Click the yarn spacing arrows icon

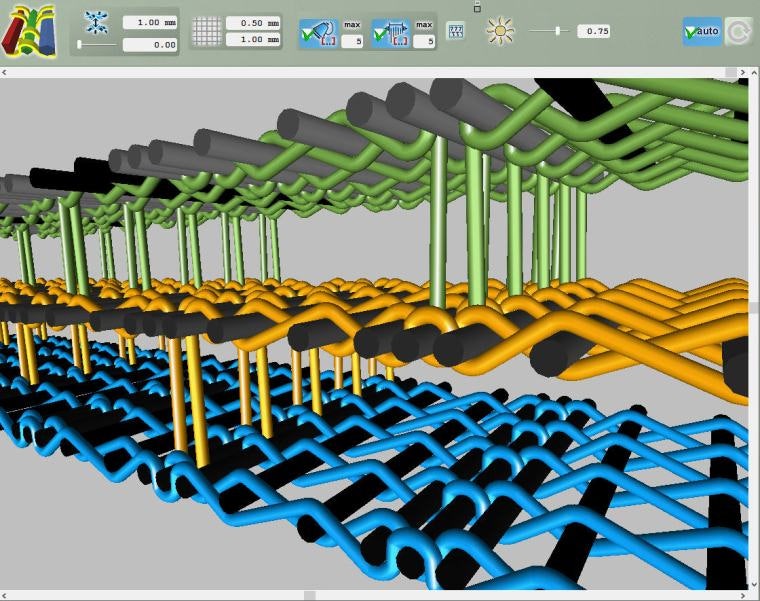click(x=96, y=21)
